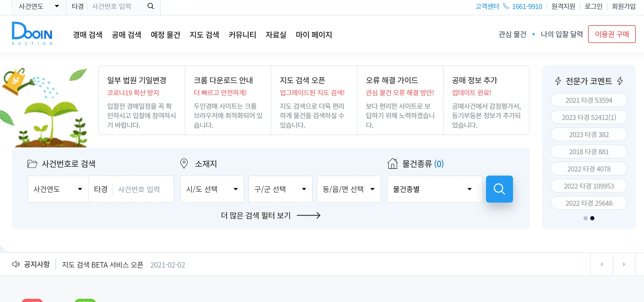Open the 물건종별 dropdown
The width and height of the screenshot is (644, 302).
[434, 189]
